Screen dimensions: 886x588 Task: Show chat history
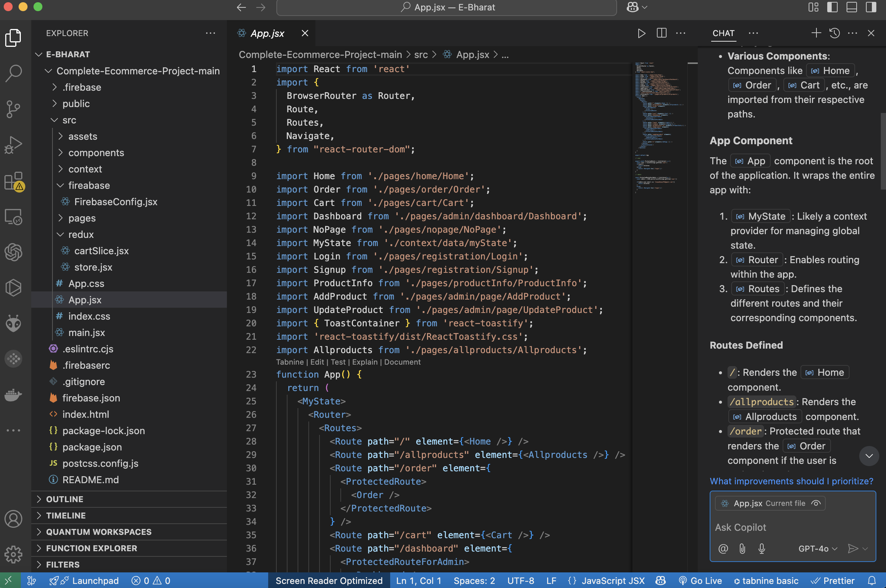[x=834, y=33]
